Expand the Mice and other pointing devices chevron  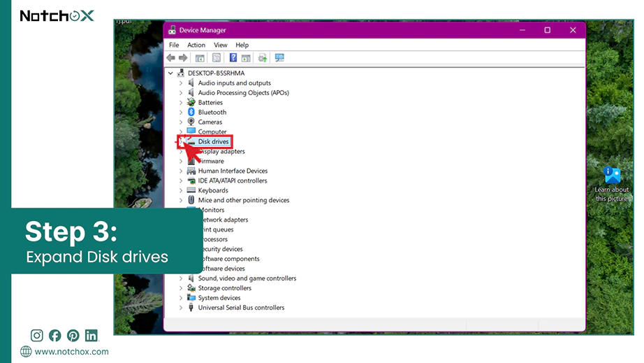pos(181,200)
